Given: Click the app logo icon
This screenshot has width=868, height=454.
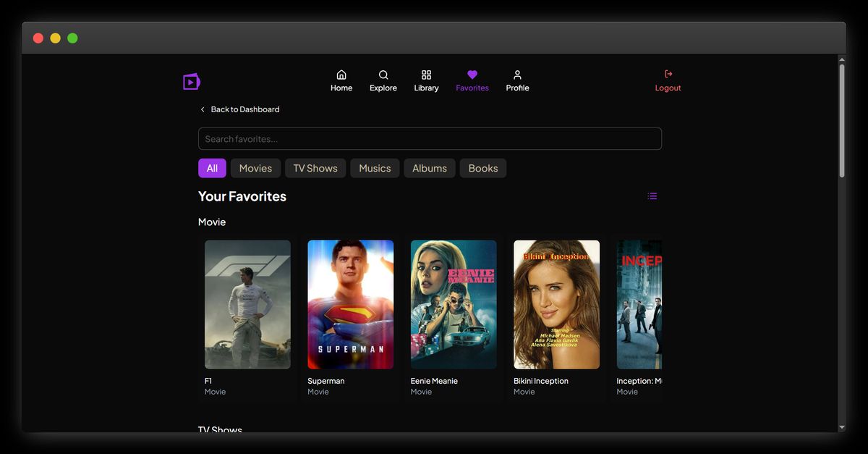Looking at the screenshot, I should [x=191, y=82].
